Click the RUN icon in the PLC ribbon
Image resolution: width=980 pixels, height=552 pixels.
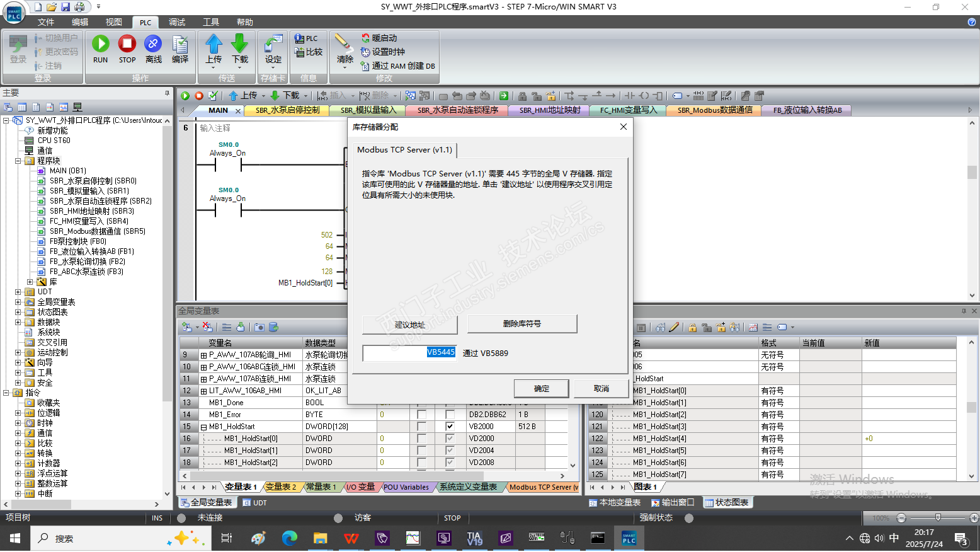pos(100,44)
